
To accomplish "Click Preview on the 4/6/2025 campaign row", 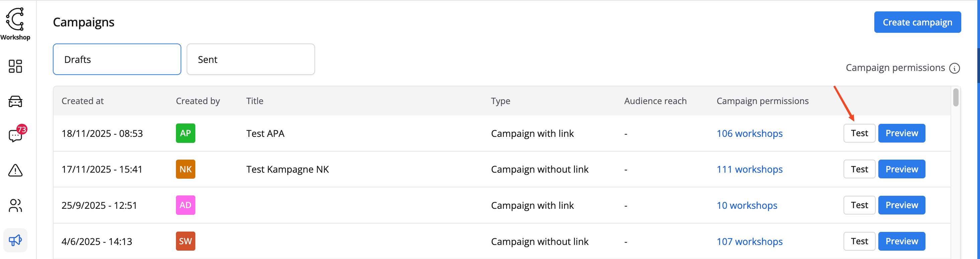I will pos(901,242).
